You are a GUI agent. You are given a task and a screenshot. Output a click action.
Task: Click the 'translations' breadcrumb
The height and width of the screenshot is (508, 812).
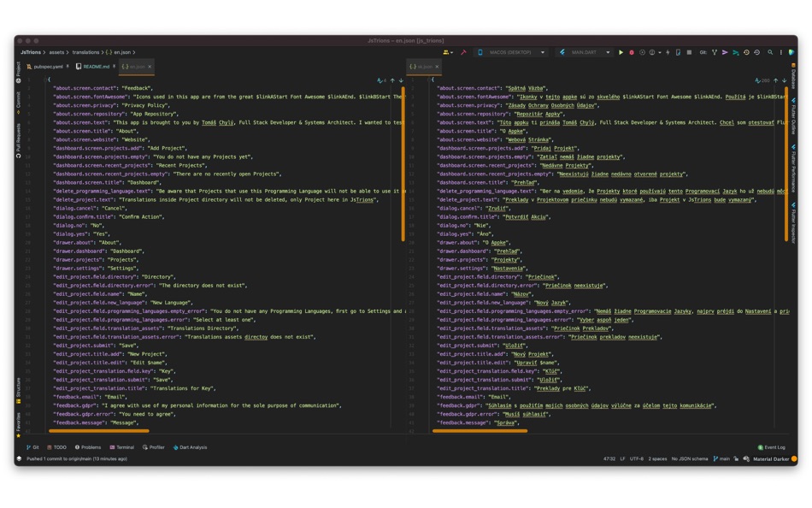click(85, 52)
